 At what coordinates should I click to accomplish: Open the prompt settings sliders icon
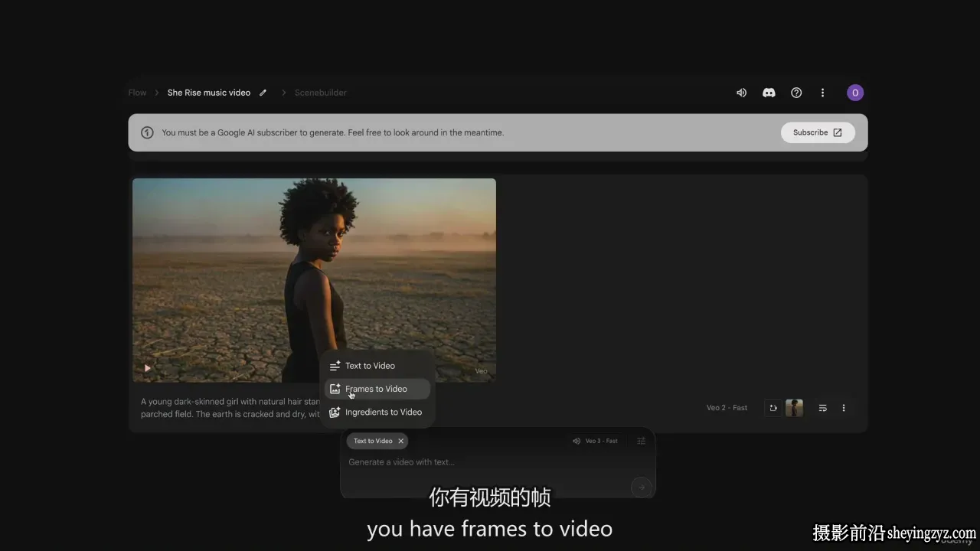coord(642,441)
